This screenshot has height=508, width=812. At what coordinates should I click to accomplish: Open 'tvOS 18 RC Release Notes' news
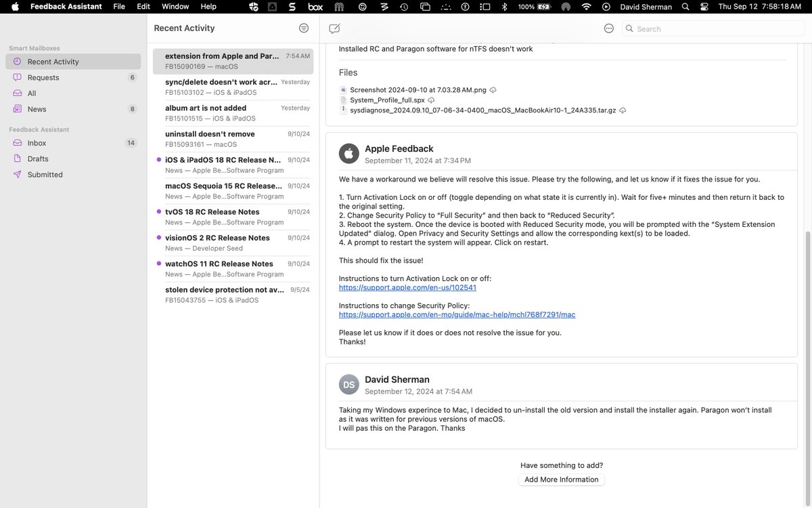233,217
